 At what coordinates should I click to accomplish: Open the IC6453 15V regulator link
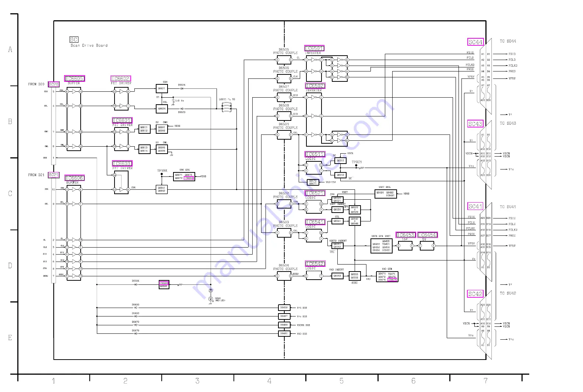click(405, 235)
